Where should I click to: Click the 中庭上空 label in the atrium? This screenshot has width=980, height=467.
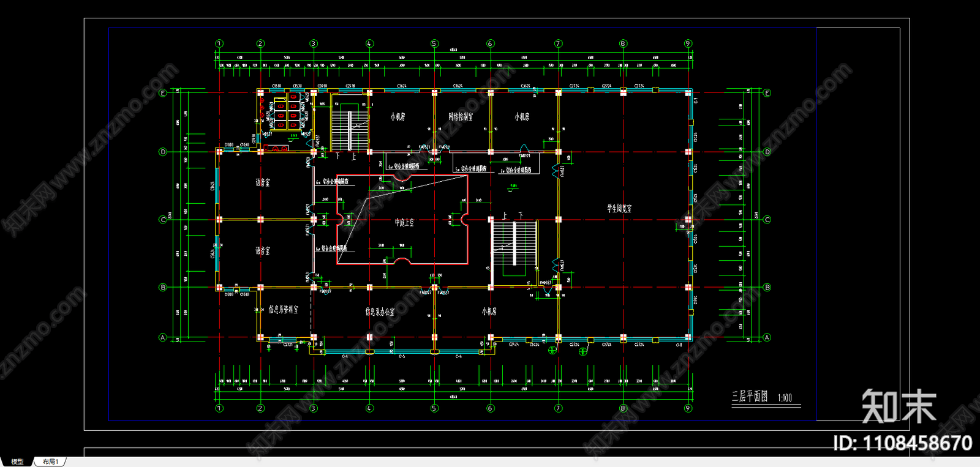(x=404, y=222)
